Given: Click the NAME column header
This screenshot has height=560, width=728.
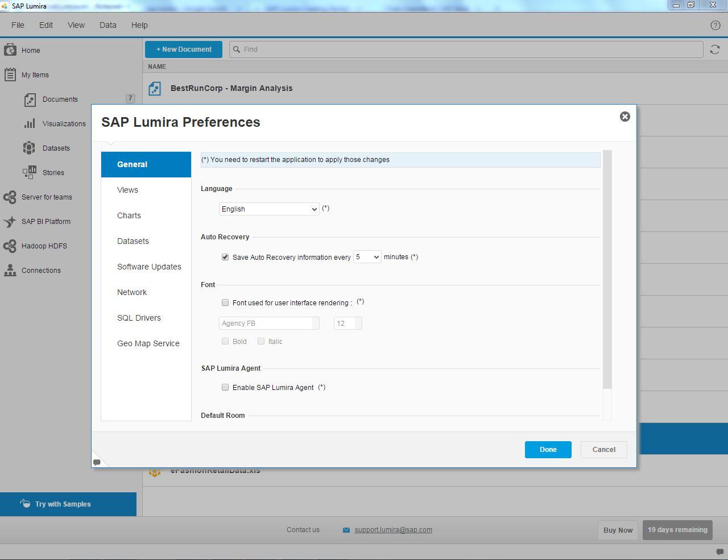Looking at the screenshot, I should click(x=157, y=67).
